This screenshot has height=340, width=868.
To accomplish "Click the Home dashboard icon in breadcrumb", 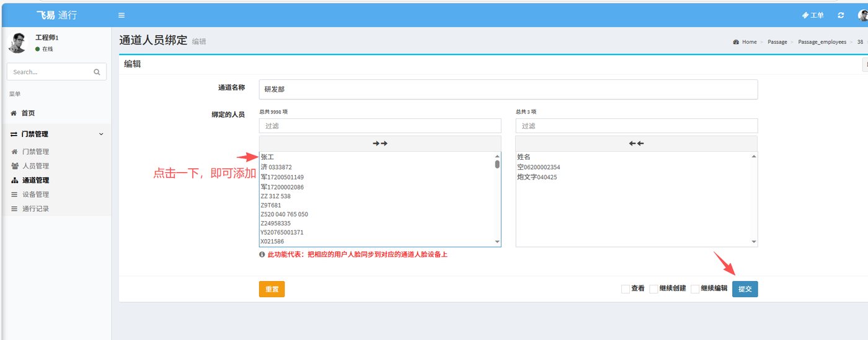I will (736, 42).
